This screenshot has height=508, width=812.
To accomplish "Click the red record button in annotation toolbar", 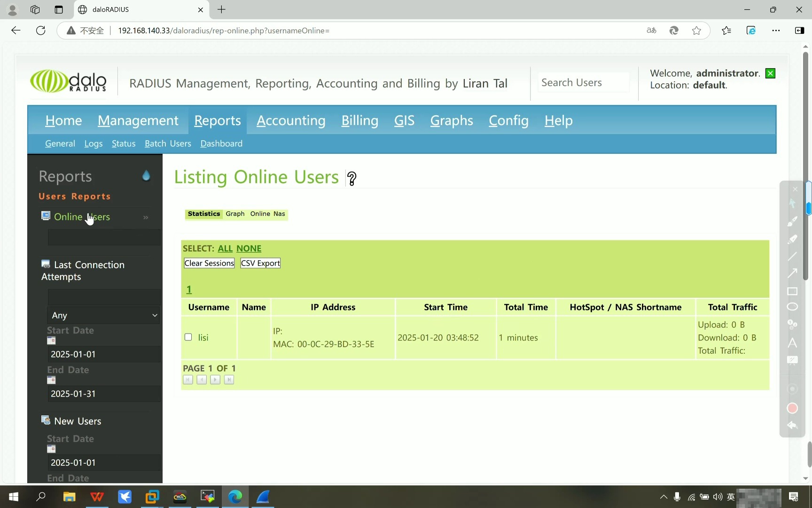I will [x=792, y=408].
